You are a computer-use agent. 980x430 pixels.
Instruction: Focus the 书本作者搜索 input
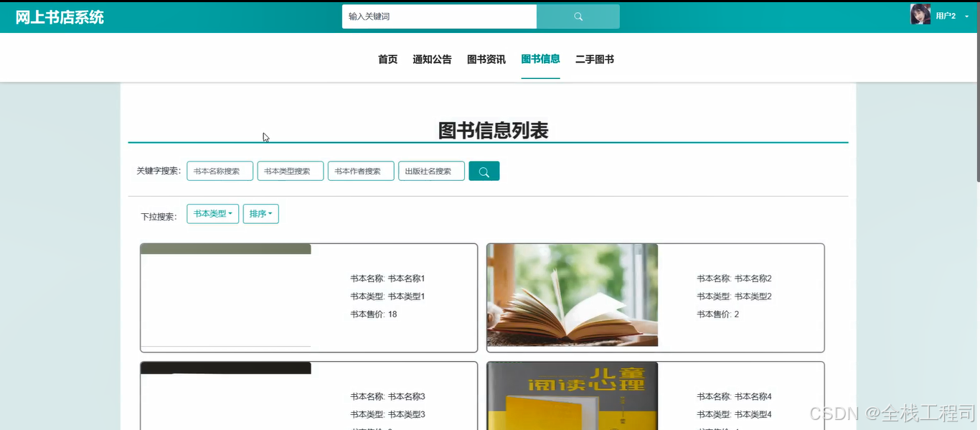(x=361, y=171)
